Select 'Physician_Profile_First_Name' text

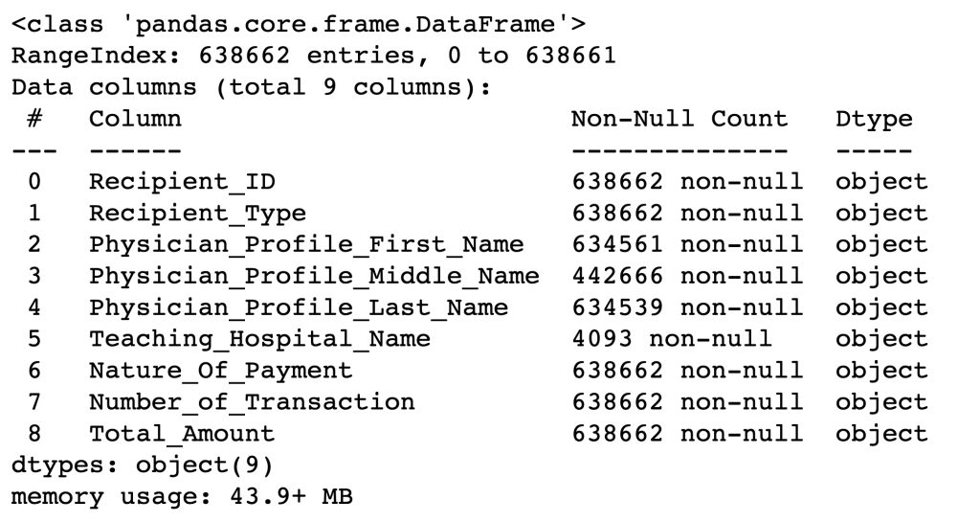pyautogui.click(x=306, y=244)
